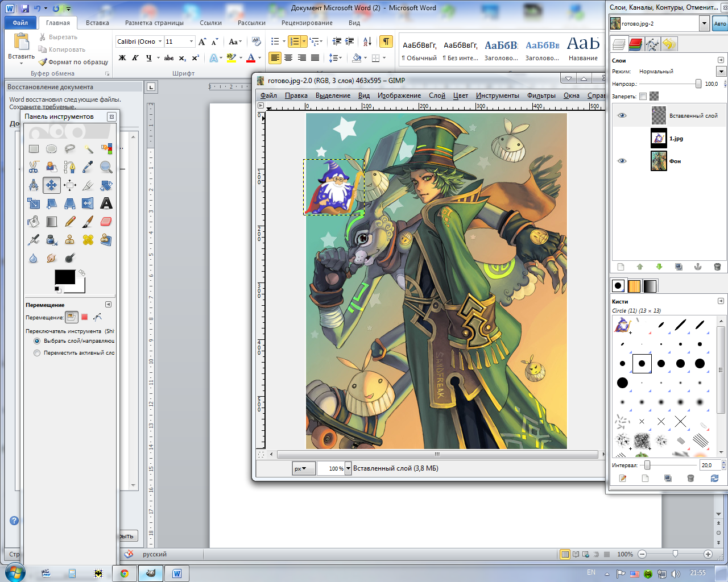Open the px units dropdown in GIMP
This screenshot has height=582, width=728.
pyautogui.click(x=304, y=468)
